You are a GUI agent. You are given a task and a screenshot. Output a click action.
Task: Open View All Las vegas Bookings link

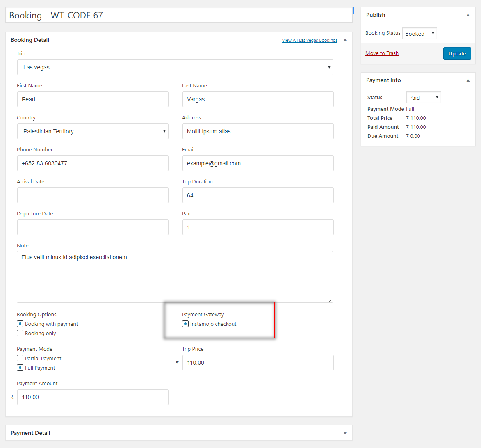click(x=310, y=40)
